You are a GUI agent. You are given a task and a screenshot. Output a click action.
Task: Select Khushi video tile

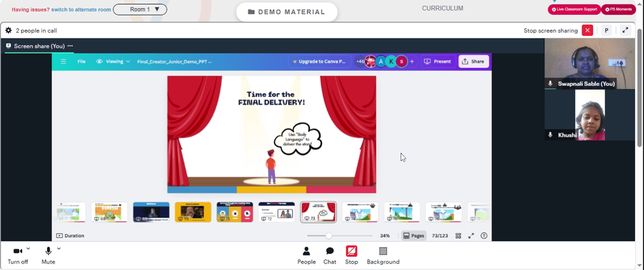pyautogui.click(x=589, y=115)
